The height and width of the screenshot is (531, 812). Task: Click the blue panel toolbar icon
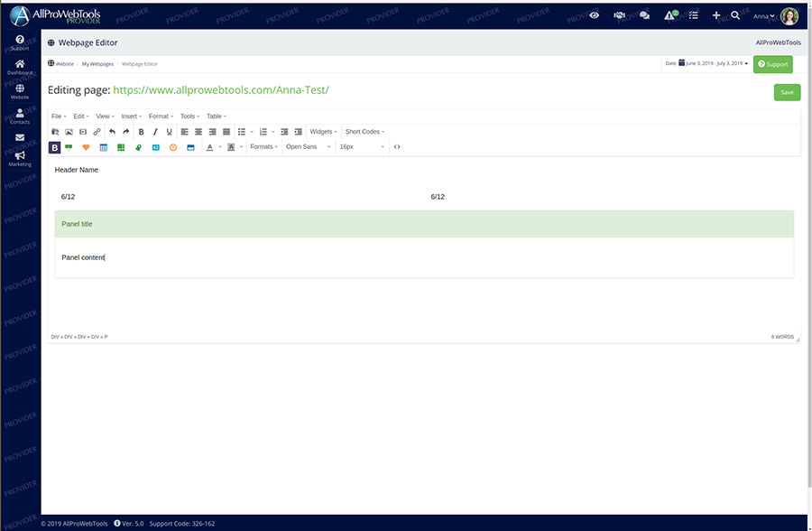[190, 147]
